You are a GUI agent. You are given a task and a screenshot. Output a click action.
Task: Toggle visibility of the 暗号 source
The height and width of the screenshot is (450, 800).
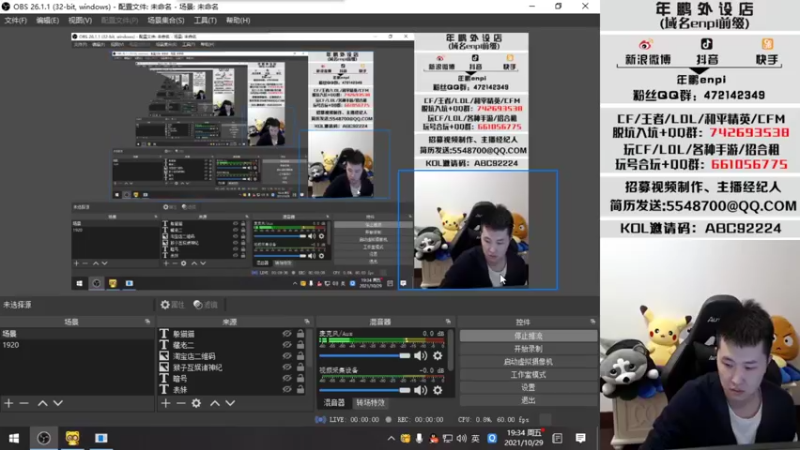287,378
